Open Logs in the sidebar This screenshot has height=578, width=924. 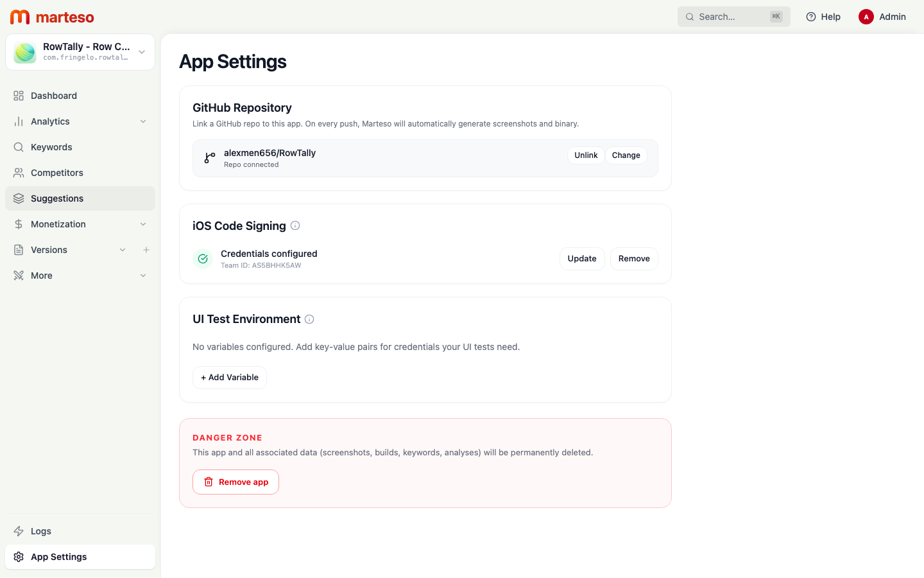pyautogui.click(x=80, y=531)
